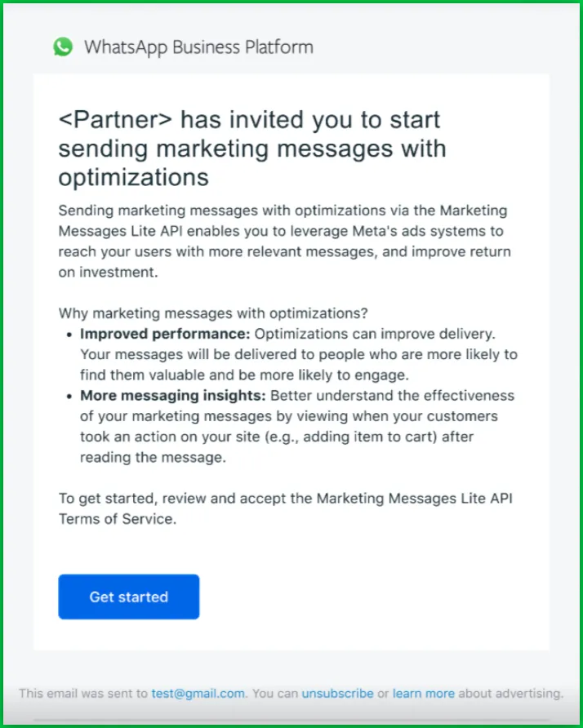Click the WhatsApp Business Platform header title
Screen dimensions: 583x728
coord(198,47)
